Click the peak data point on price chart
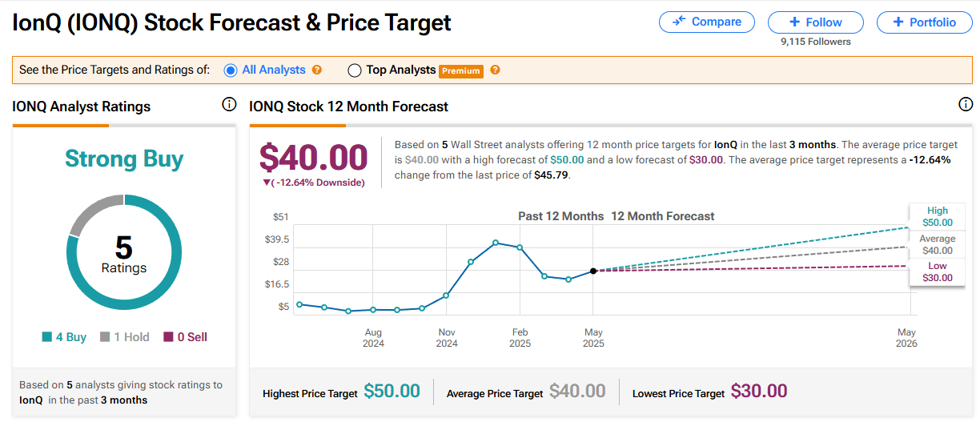The width and height of the screenshot is (980, 422). (x=496, y=243)
